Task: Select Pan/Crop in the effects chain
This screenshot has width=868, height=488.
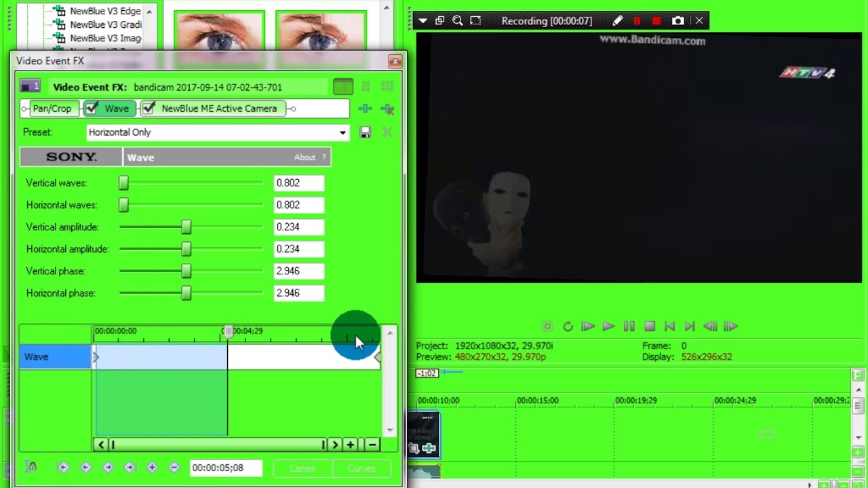Action: (x=52, y=108)
